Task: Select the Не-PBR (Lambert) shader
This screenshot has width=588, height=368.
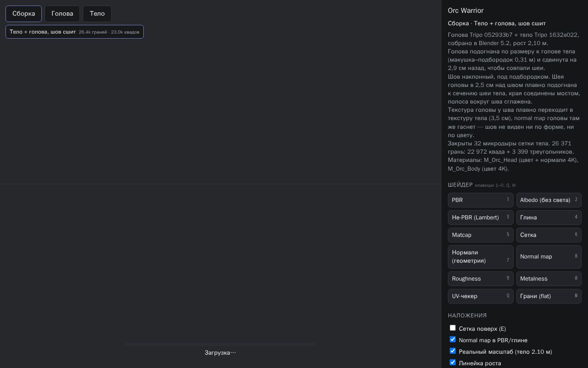Action: tap(481, 218)
